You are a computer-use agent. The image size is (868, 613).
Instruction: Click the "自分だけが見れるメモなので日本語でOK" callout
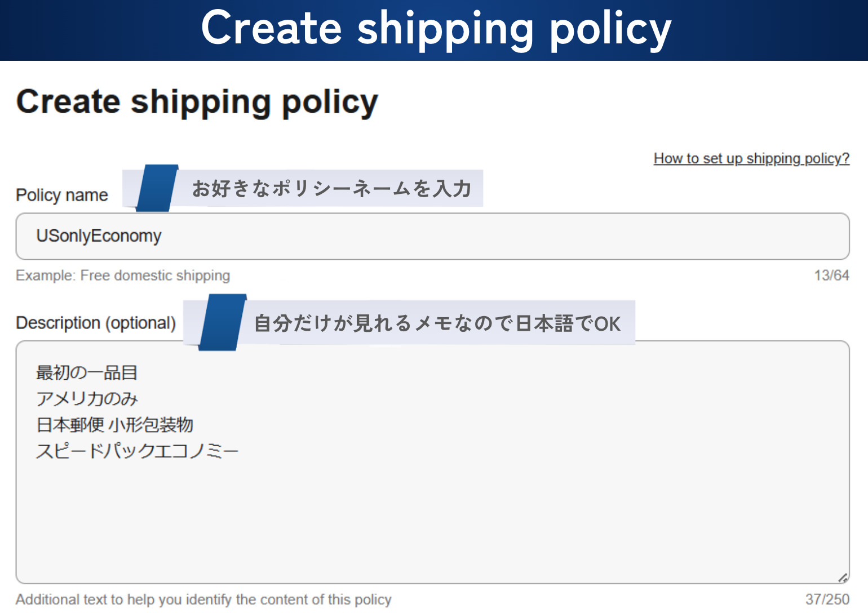437,323
